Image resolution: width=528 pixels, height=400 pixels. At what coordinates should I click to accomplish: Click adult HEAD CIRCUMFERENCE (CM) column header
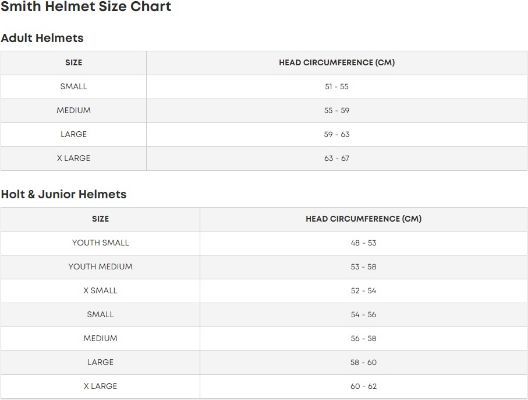tap(337, 62)
